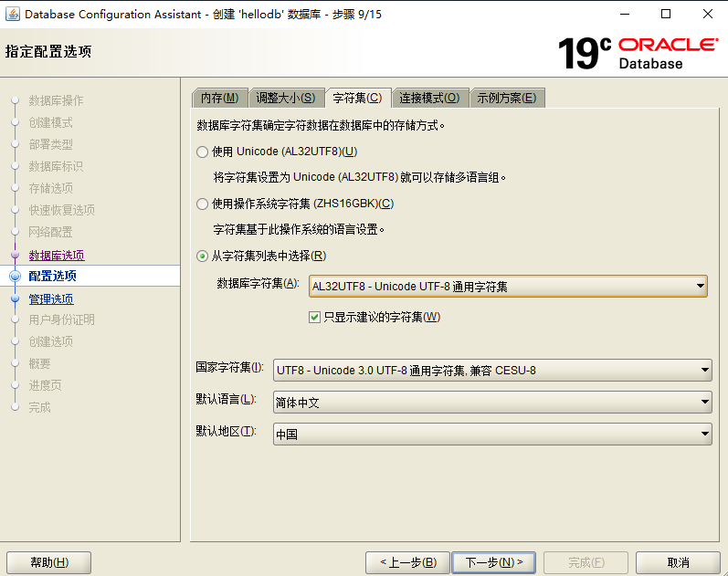Go to the 数据库选项 step link
This screenshot has width=728, height=576.
(57, 256)
